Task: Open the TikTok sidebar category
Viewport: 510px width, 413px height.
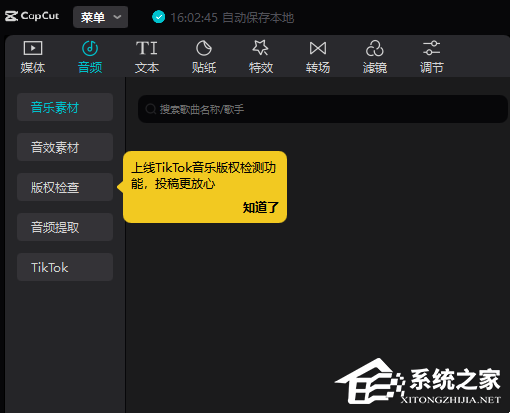Action: click(x=65, y=267)
